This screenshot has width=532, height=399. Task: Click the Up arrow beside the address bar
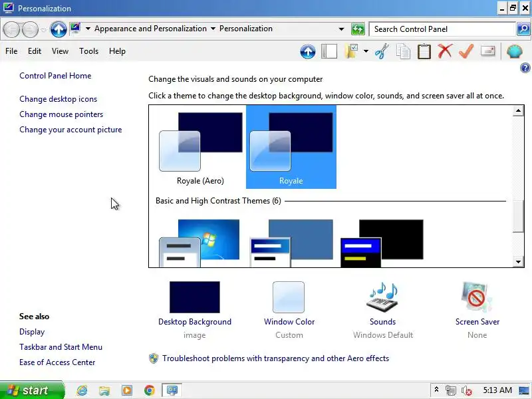(59, 29)
